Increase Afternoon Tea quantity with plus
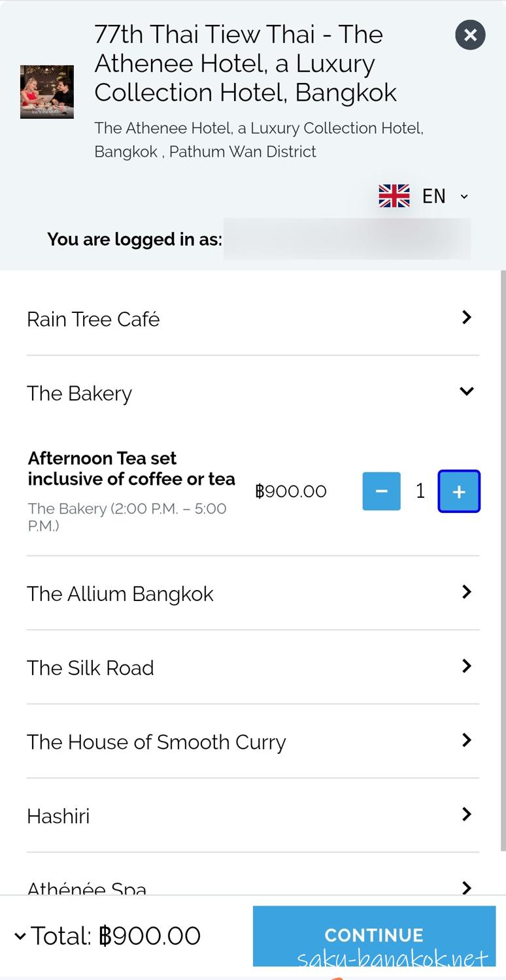This screenshot has width=506, height=980. [459, 491]
